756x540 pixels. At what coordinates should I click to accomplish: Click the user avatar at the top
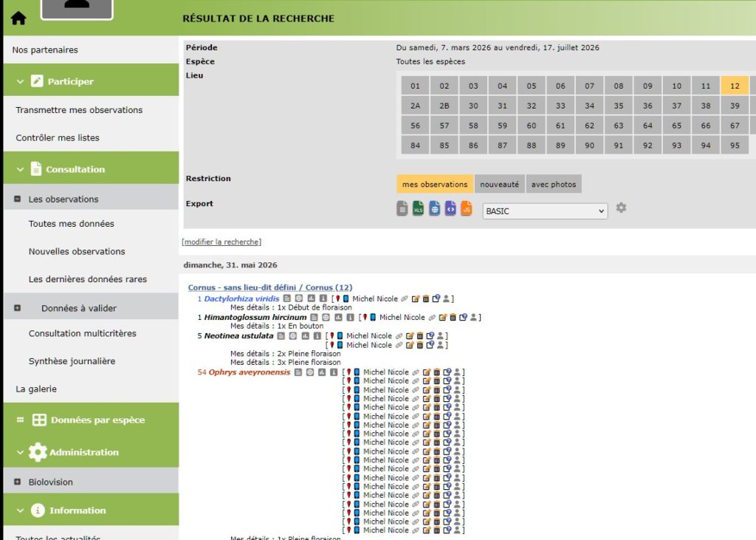click(77, 9)
